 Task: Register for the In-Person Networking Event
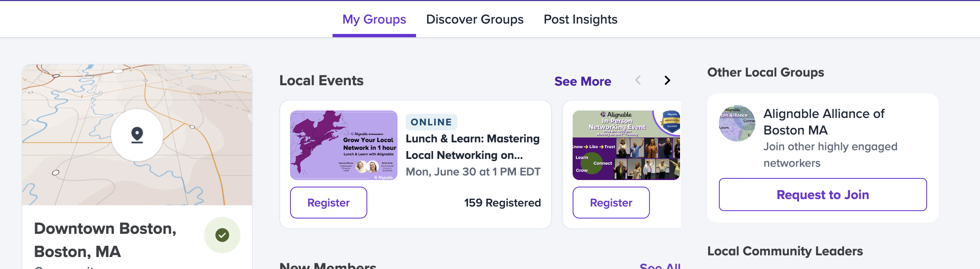611,202
